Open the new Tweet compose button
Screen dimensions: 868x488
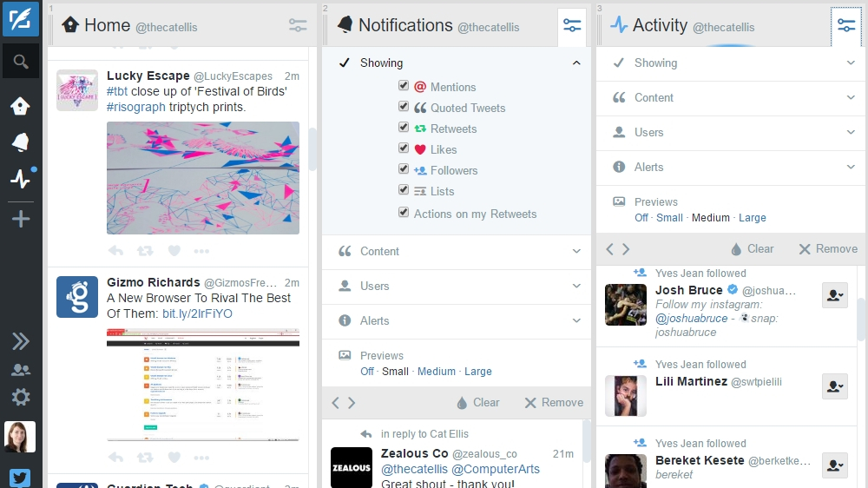point(21,19)
